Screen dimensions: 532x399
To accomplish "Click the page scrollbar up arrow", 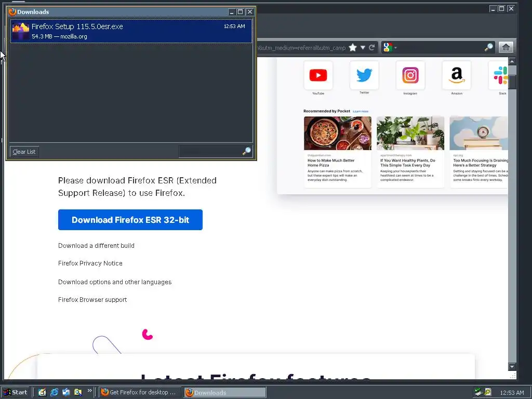I will pos(512,61).
